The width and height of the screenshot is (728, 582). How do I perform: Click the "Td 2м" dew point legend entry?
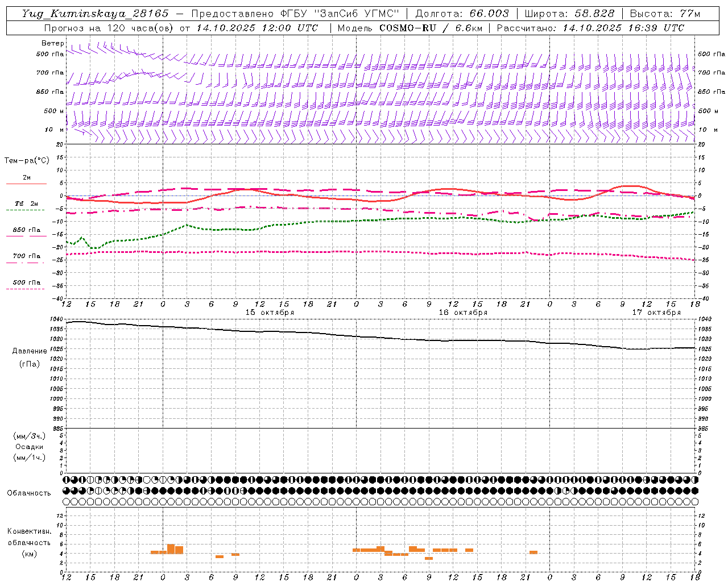[x=27, y=203]
